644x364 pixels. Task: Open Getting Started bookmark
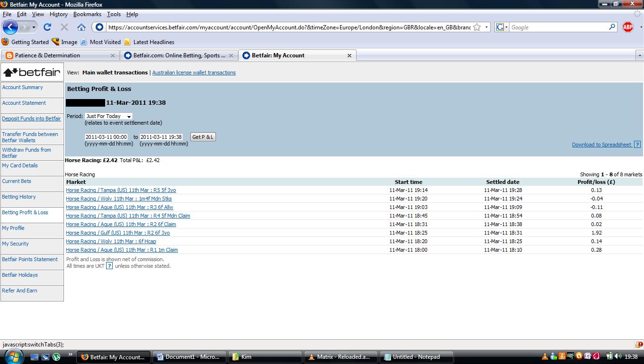click(25, 42)
